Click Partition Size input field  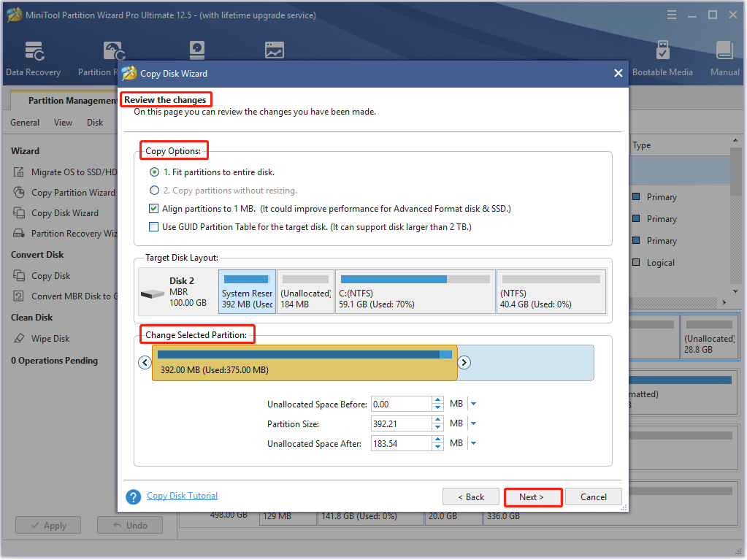(x=401, y=423)
